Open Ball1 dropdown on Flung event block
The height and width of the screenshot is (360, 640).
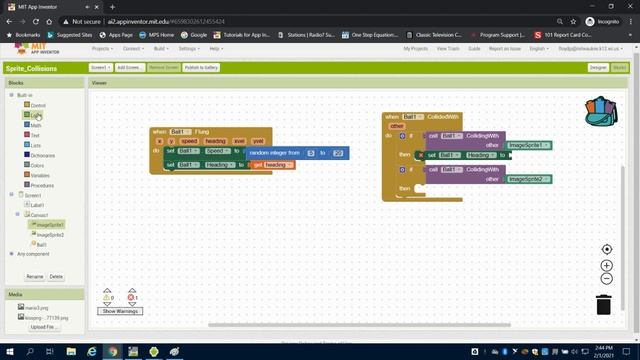point(180,131)
